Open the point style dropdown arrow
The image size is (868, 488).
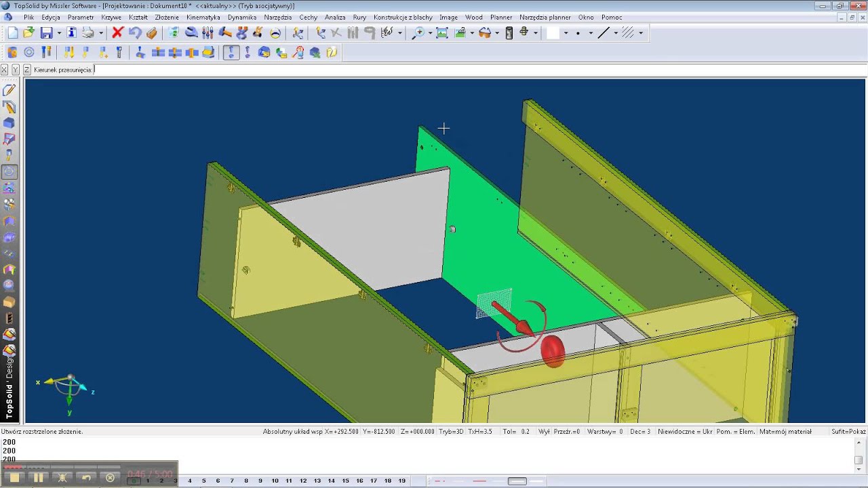591,33
